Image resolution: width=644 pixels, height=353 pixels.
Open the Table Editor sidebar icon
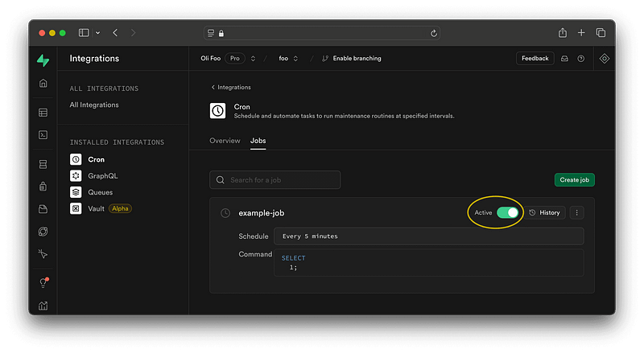[43, 113]
